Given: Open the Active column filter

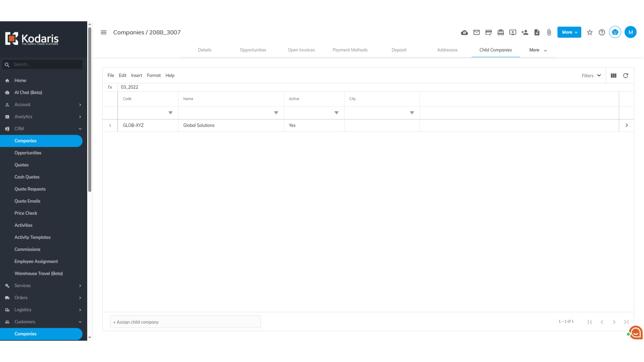Looking at the screenshot, I should click(x=336, y=113).
